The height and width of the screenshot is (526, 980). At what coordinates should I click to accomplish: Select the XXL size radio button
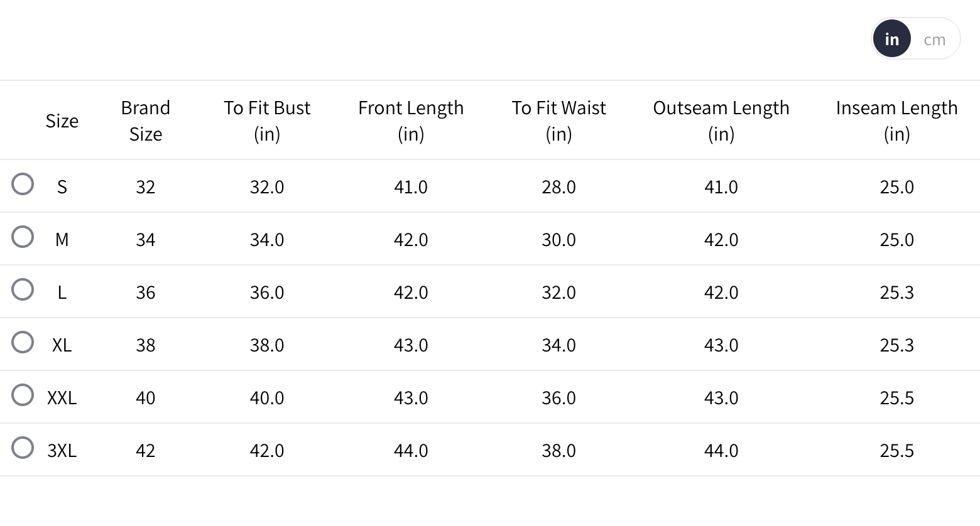[x=23, y=395]
